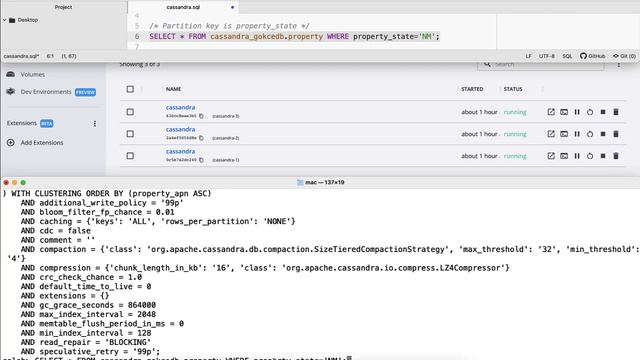640x360 pixels.
Task: Sort containers by STARTED column
Action: point(472,89)
